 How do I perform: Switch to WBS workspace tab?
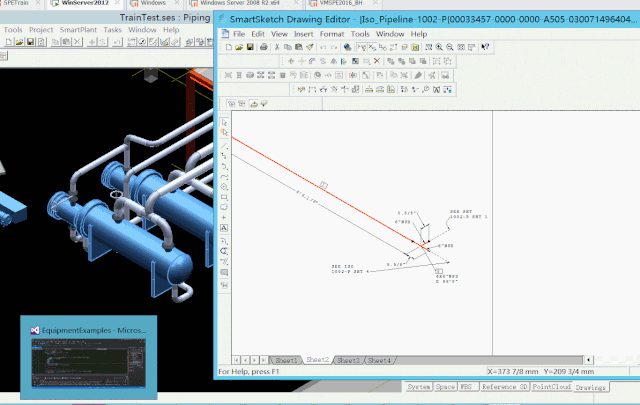[466, 387]
